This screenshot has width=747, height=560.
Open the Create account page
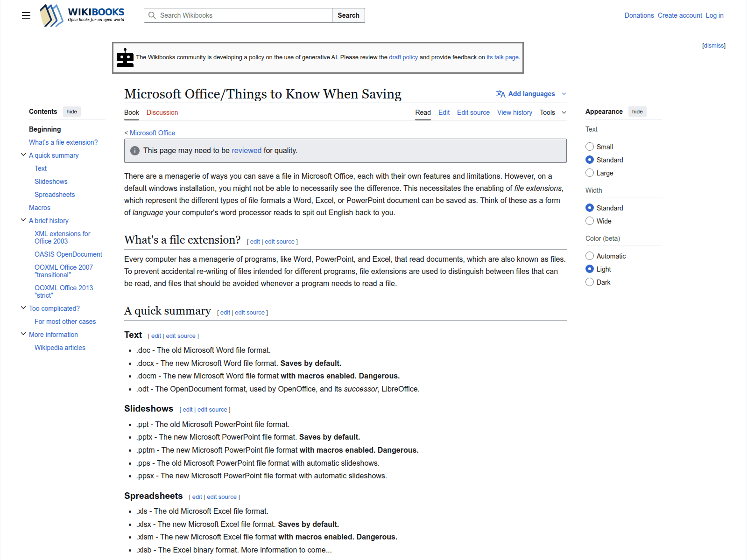tap(680, 15)
